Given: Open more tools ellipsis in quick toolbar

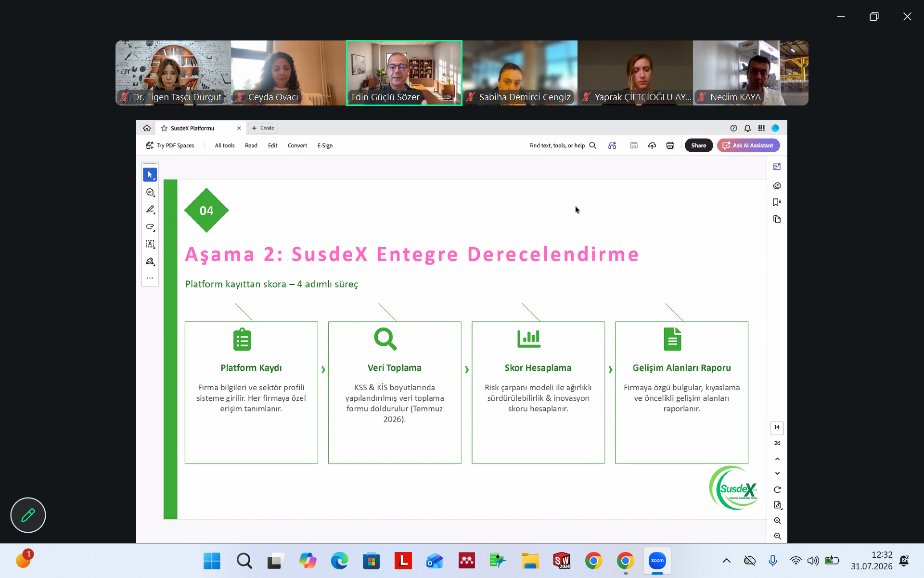Looking at the screenshot, I should [x=150, y=278].
